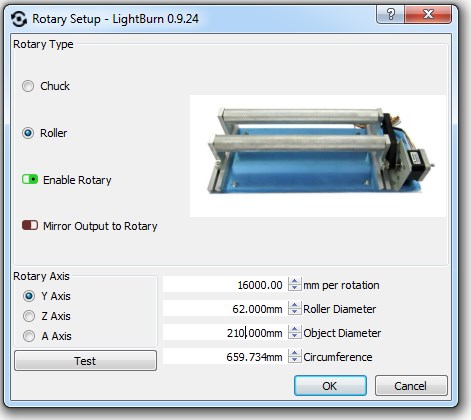Decrease Circumference with down arrow
471x420 pixels.
click(294, 360)
